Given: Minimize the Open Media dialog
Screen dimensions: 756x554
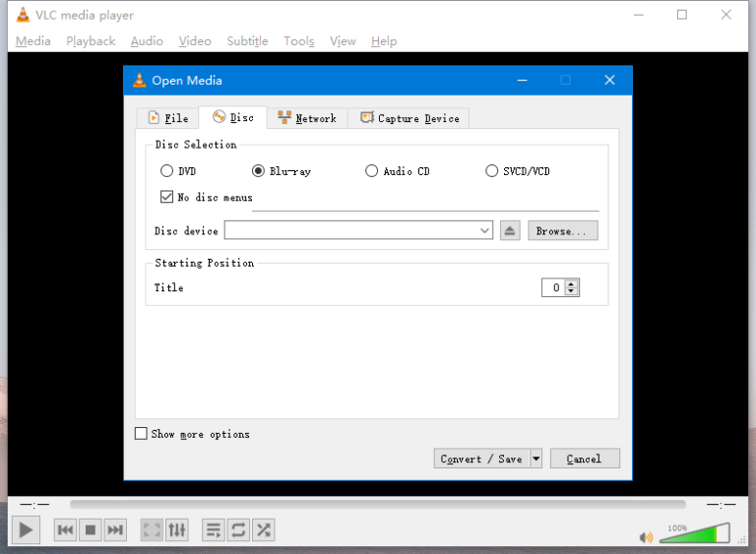Looking at the screenshot, I should tap(522, 80).
